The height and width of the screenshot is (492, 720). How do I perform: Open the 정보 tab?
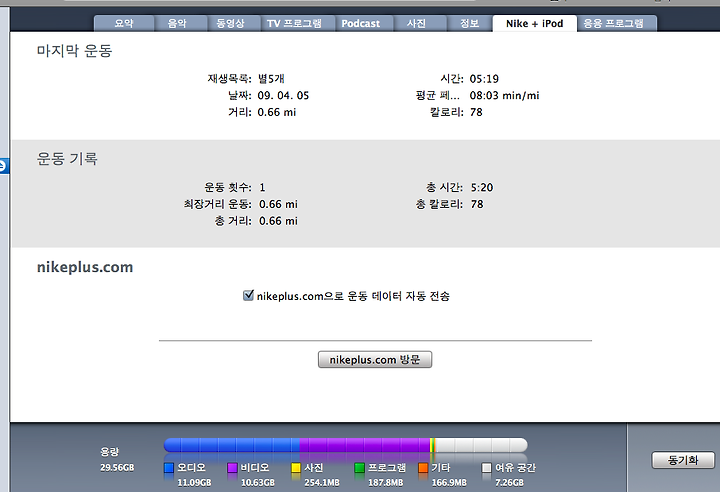click(x=470, y=23)
